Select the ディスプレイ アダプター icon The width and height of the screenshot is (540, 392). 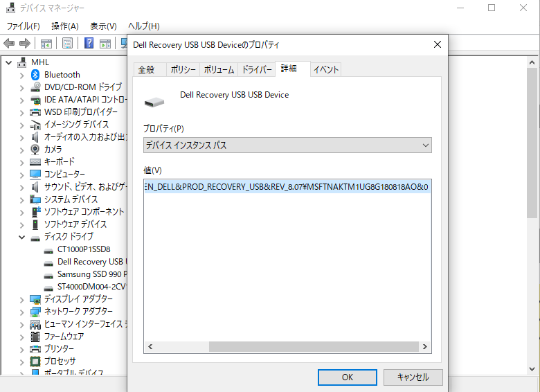[x=35, y=299]
